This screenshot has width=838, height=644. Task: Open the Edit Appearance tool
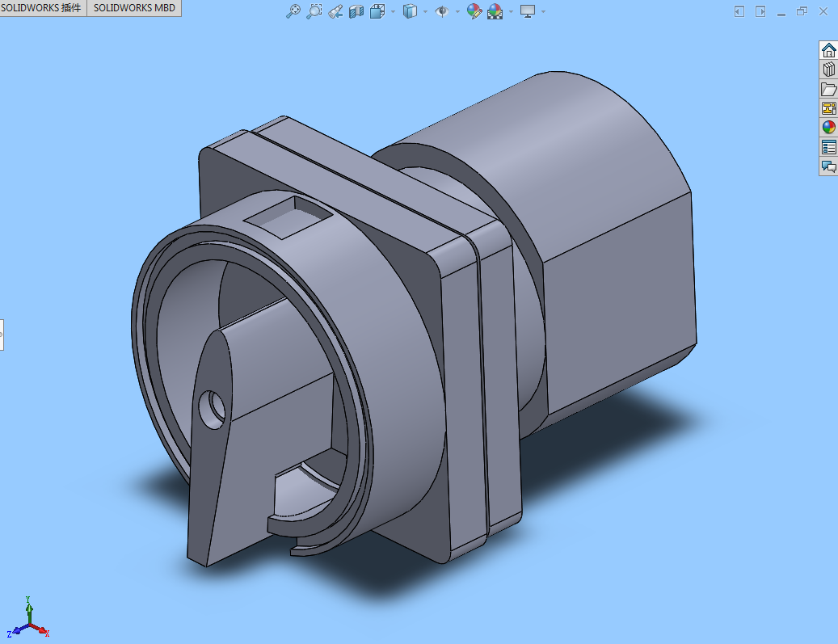474,11
